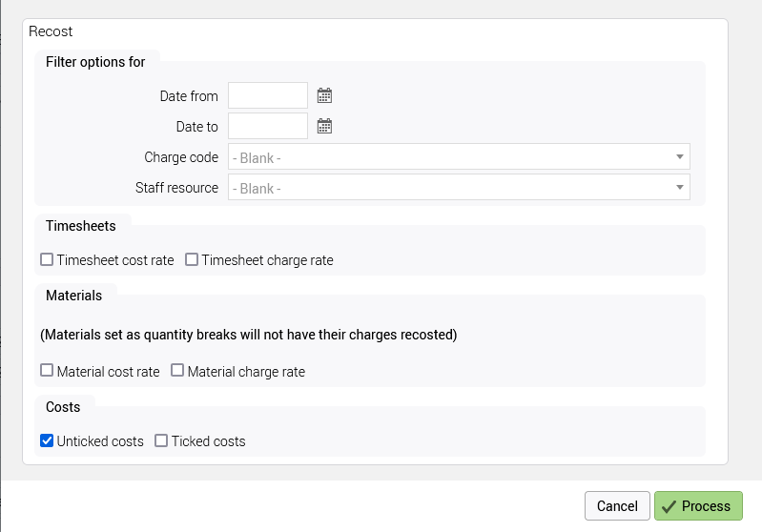
Task: Open the Charge code combo box
Action: coord(448,157)
